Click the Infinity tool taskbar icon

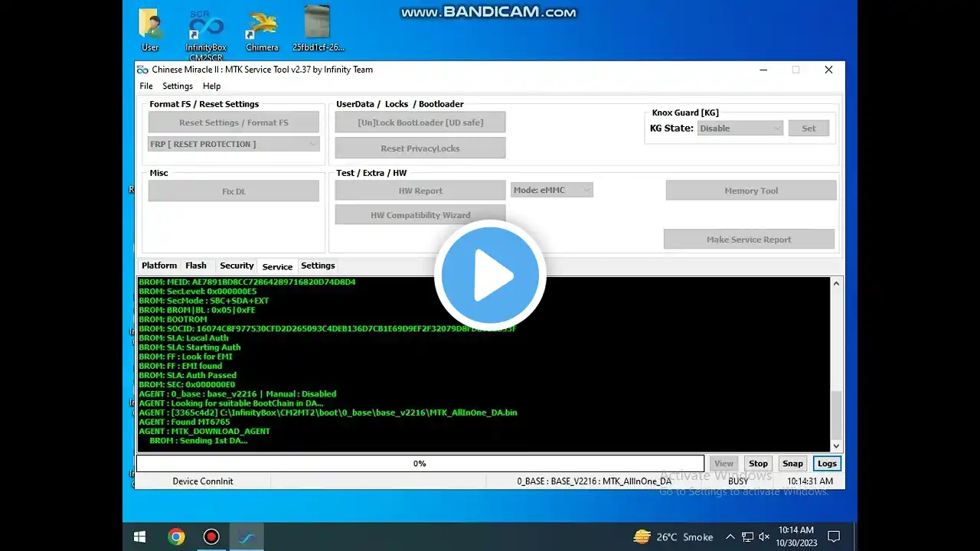click(x=247, y=536)
